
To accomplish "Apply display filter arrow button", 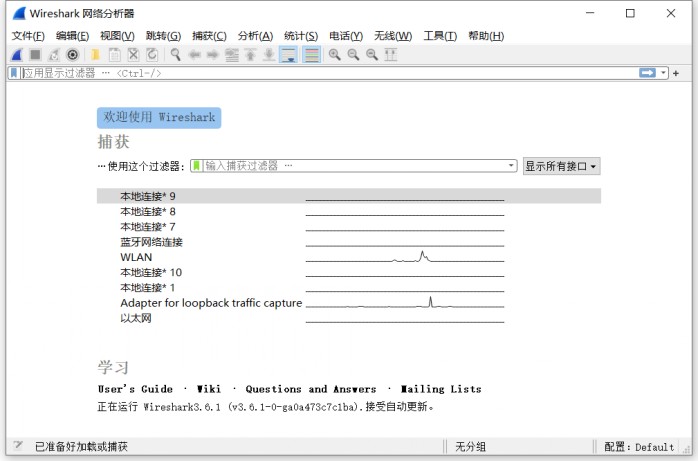I will click(x=647, y=73).
